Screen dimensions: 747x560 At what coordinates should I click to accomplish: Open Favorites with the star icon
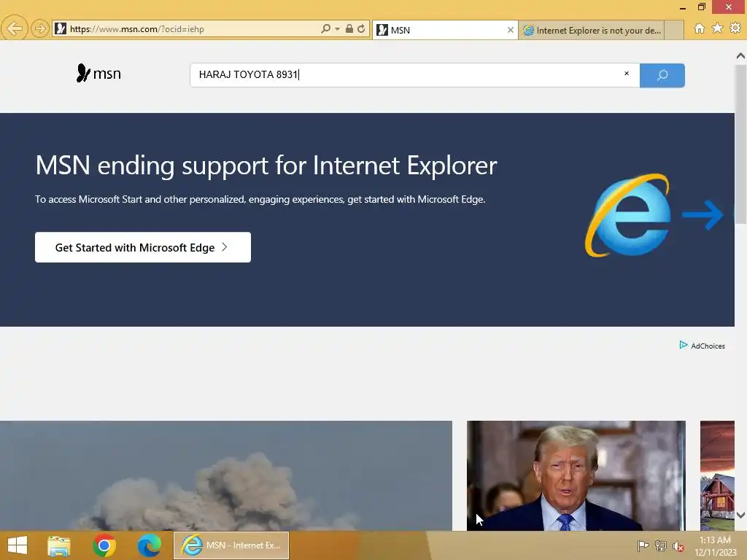718,28
